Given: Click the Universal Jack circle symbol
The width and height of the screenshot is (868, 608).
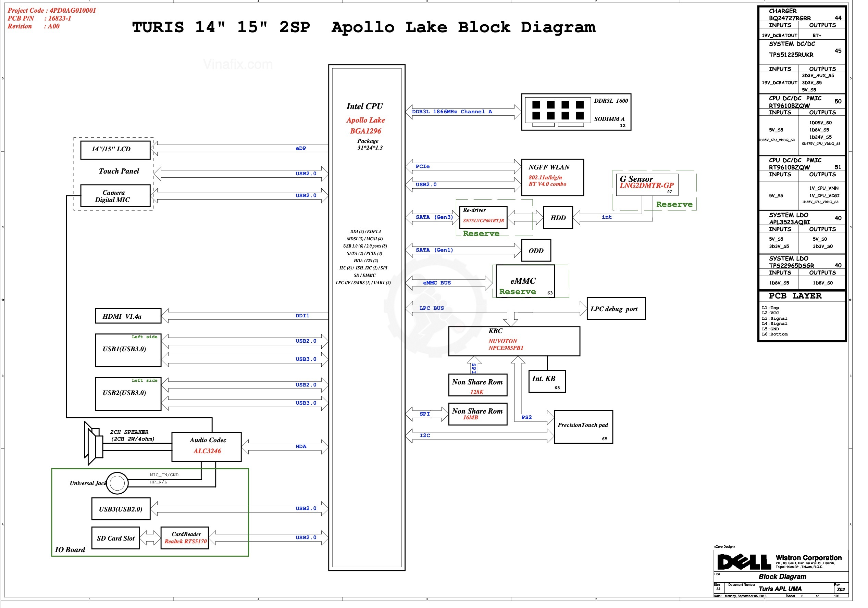Looking at the screenshot, I should coord(117,483).
